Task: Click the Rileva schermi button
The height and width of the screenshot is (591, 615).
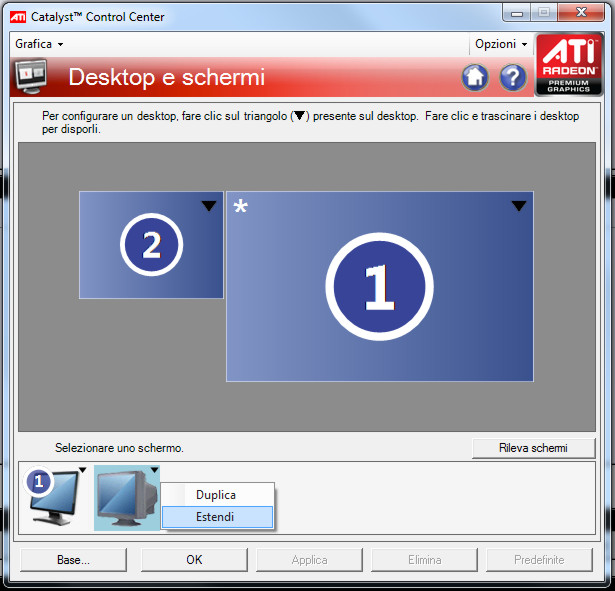Action: coord(533,448)
